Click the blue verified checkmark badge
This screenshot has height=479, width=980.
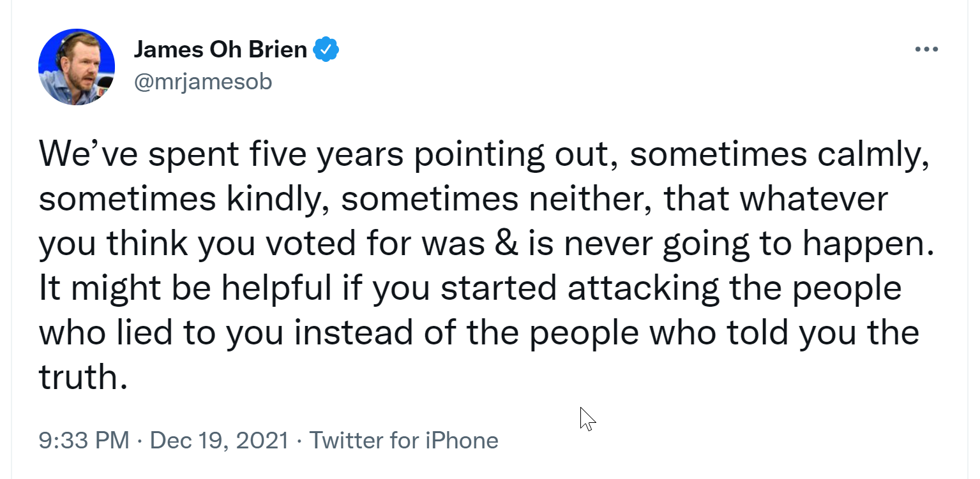click(326, 50)
